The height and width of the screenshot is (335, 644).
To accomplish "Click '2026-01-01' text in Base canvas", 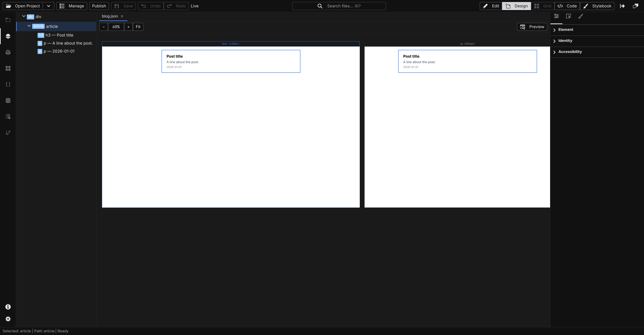I will (x=174, y=67).
